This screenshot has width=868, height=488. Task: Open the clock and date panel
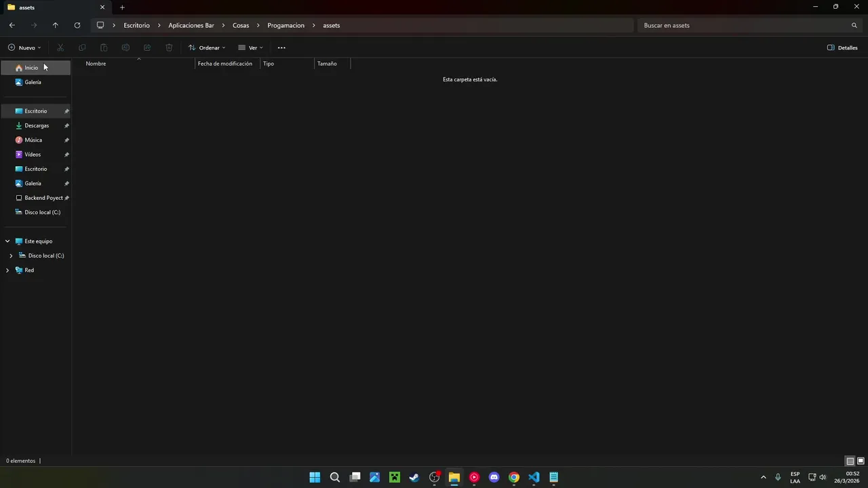847,477
